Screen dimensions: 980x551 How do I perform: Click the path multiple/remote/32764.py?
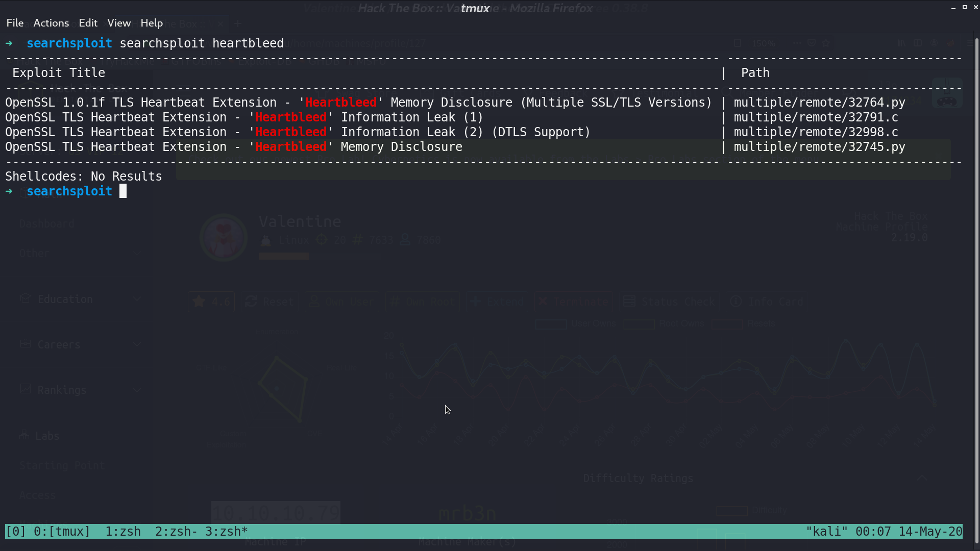coord(819,103)
